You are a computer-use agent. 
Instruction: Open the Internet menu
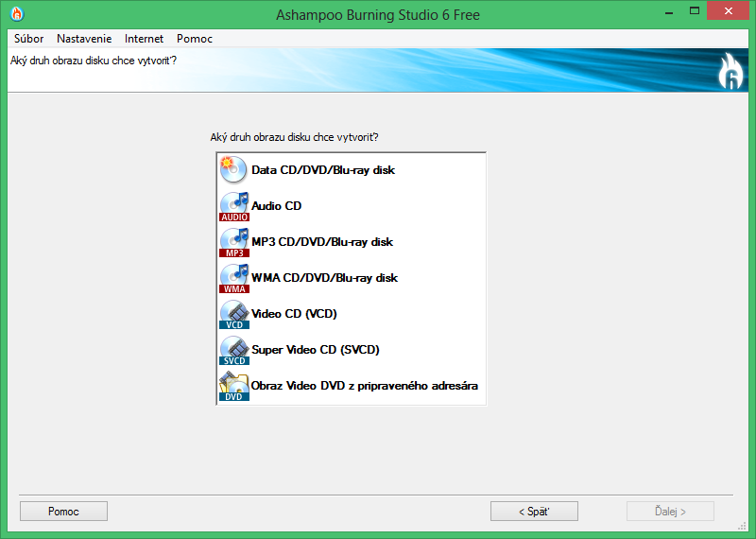click(145, 39)
